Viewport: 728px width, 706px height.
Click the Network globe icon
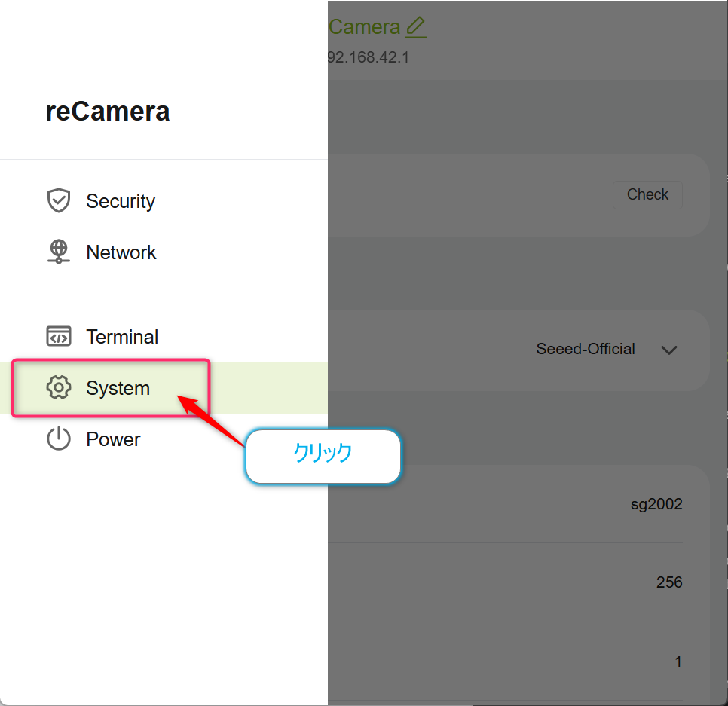(59, 252)
